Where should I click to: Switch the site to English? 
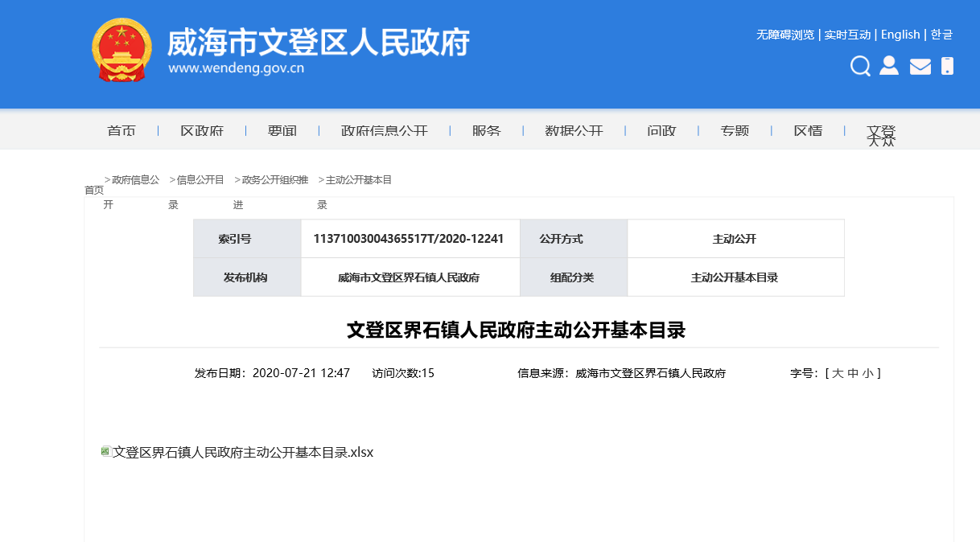pos(900,35)
